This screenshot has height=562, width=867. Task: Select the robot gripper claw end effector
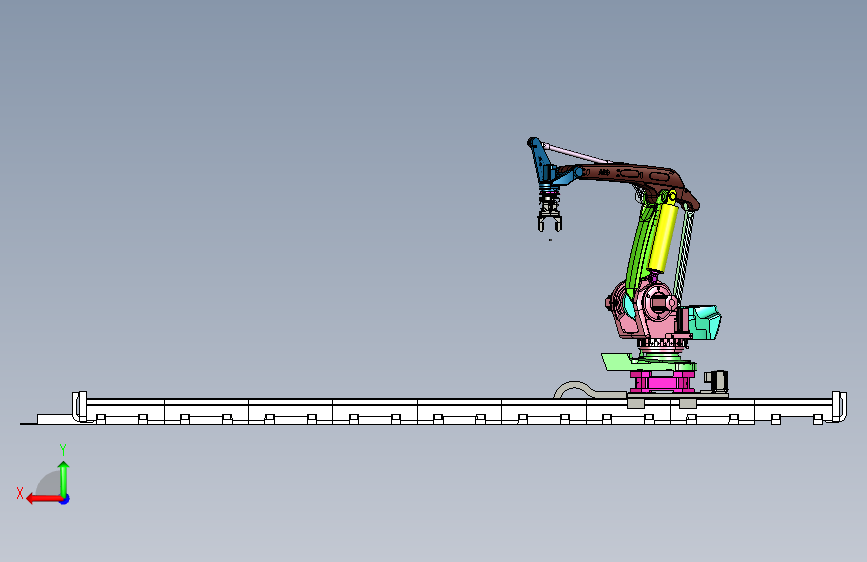point(550,214)
